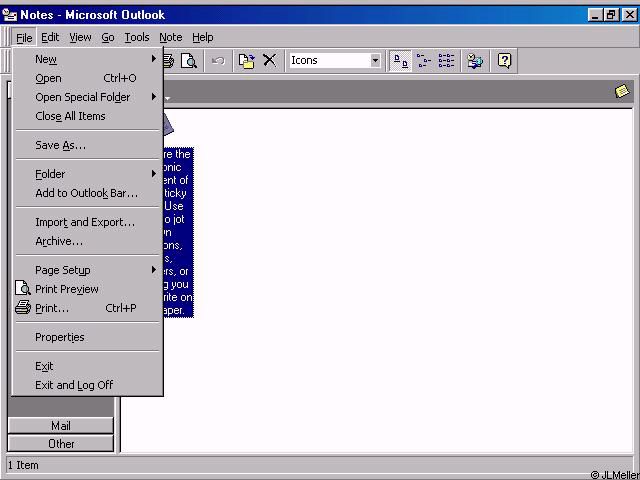Open the Go menu
This screenshot has height=480, width=640.
point(108,38)
